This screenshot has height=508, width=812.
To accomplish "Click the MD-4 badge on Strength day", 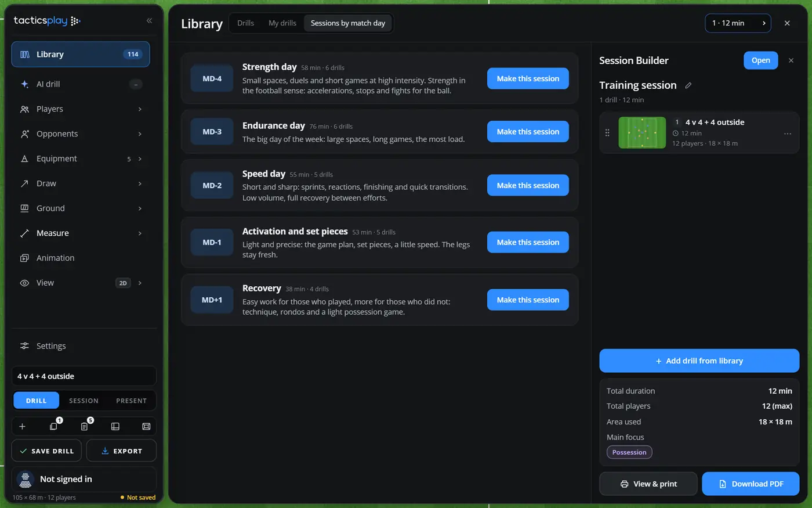I will click(x=212, y=79).
